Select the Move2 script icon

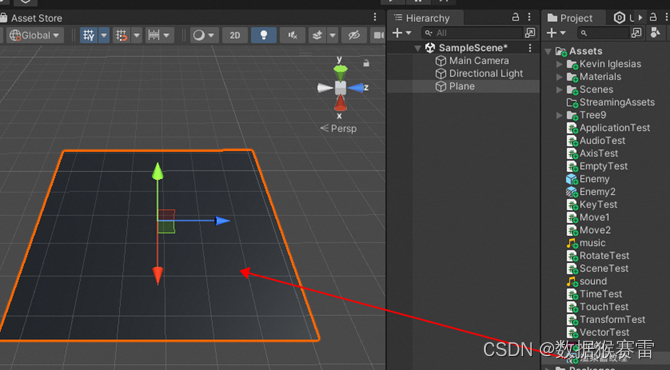(x=572, y=231)
